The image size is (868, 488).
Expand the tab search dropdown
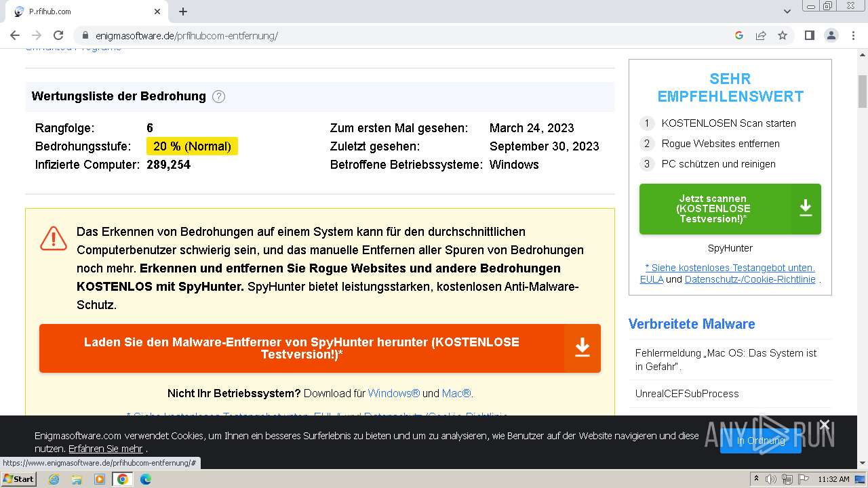click(x=787, y=12)
